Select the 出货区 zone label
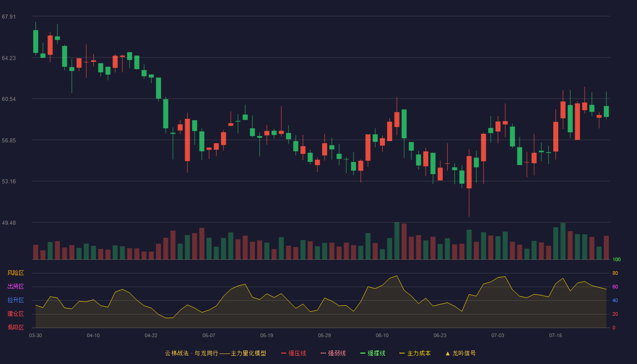This screenshot has height=364, width=637. (x=15, y=287)
